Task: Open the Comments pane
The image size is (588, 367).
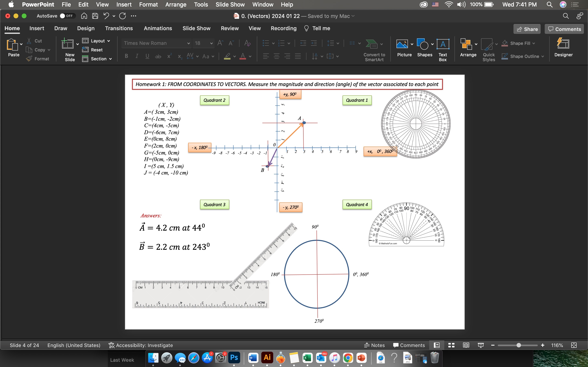Action: (564, 29)
